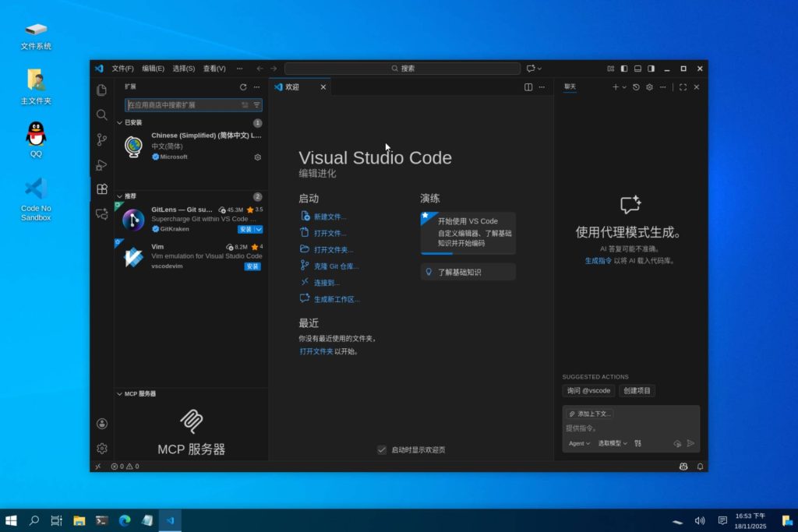Refresh the extensions list
The width and height of the screenshot is (798, 532).
click(x=243, y=87)
